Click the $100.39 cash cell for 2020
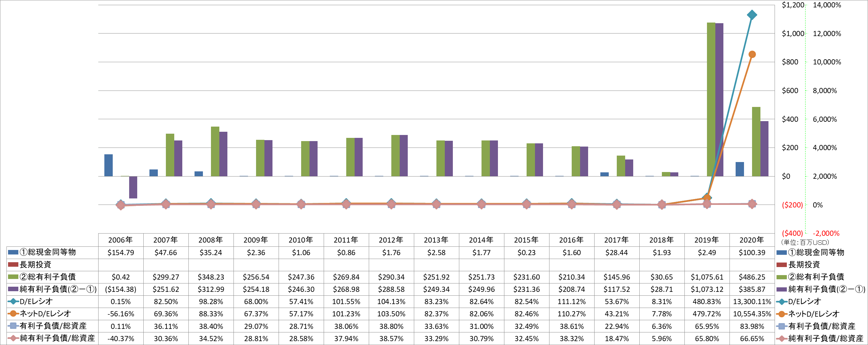This screenshot has height=345, width=868. coord(752,252)
